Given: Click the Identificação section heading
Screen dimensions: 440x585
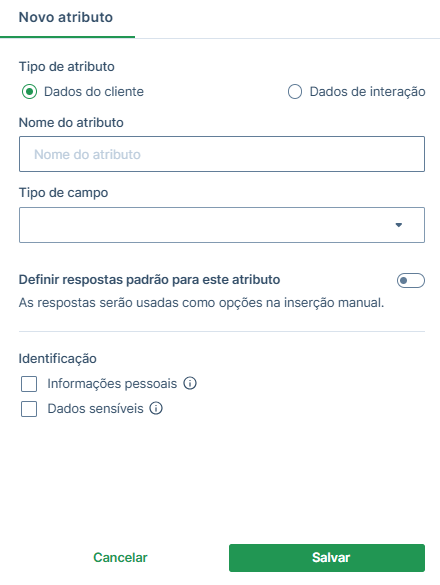Looking at the screenshot, I should (57, 359).
